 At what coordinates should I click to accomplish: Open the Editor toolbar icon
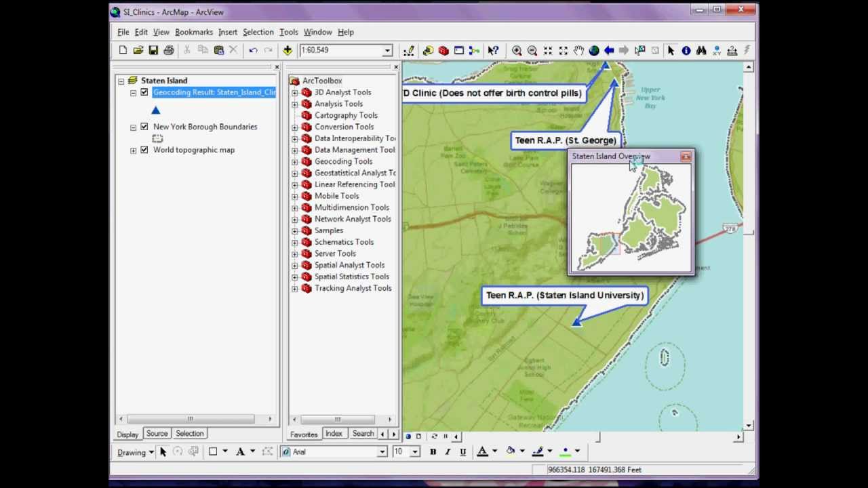click(408, 51)
